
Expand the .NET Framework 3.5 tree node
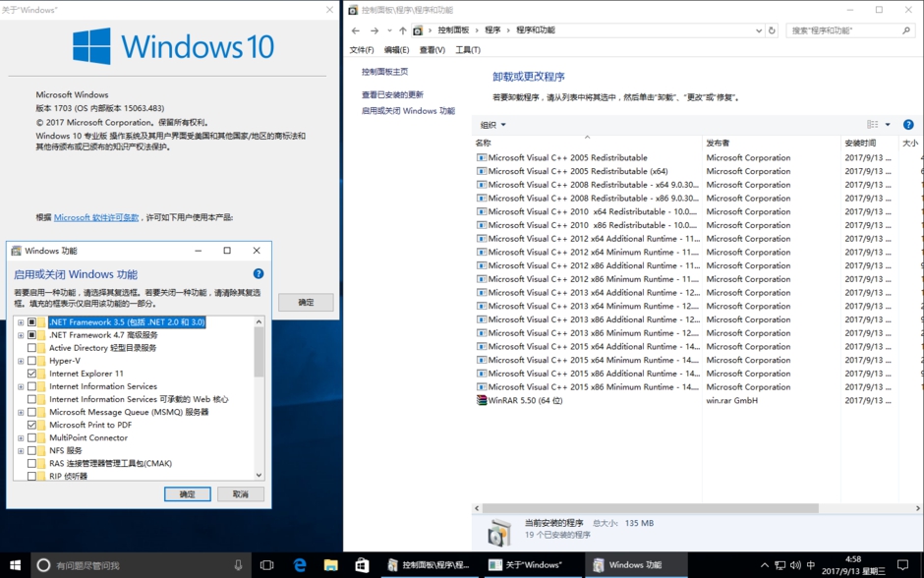21,322
